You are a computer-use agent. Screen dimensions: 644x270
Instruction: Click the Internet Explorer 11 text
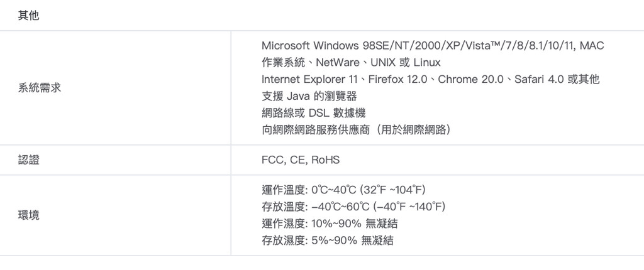(x=309, y=80)
